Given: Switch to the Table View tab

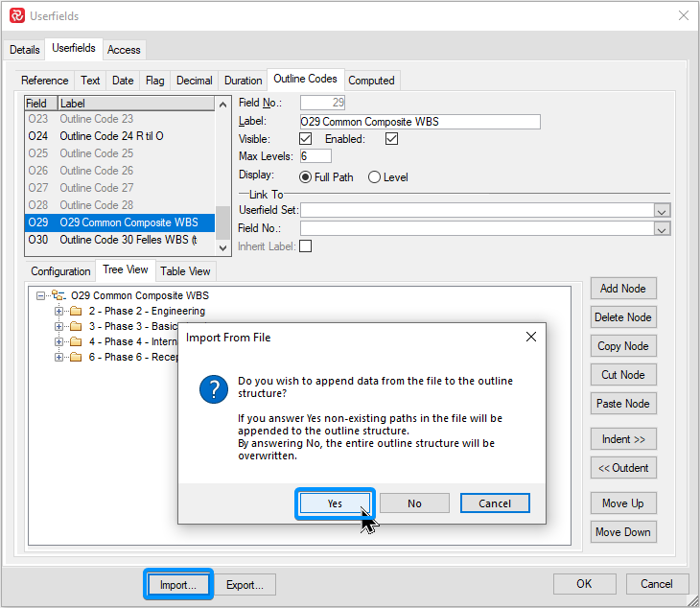Looking at the screenshot, I should point(185,271).
